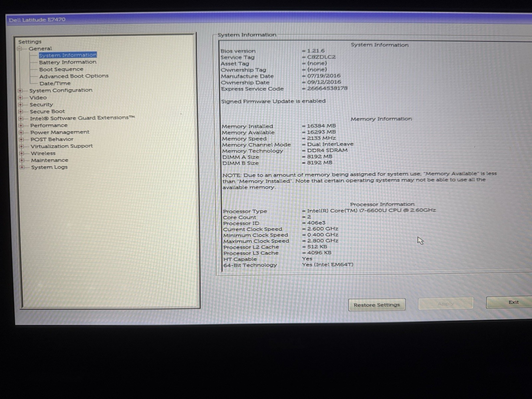
Task: Click the Processor Type i7-6600U value
Action: (371, 210)
